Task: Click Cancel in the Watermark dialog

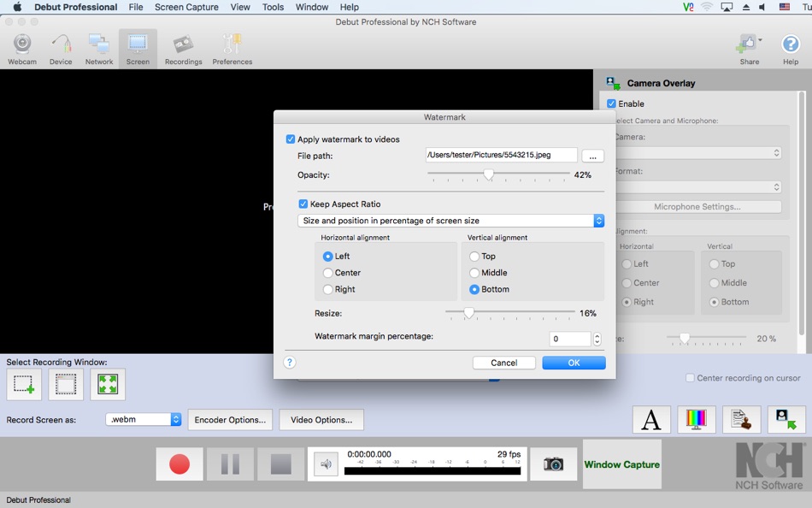Action: point(504,363)
